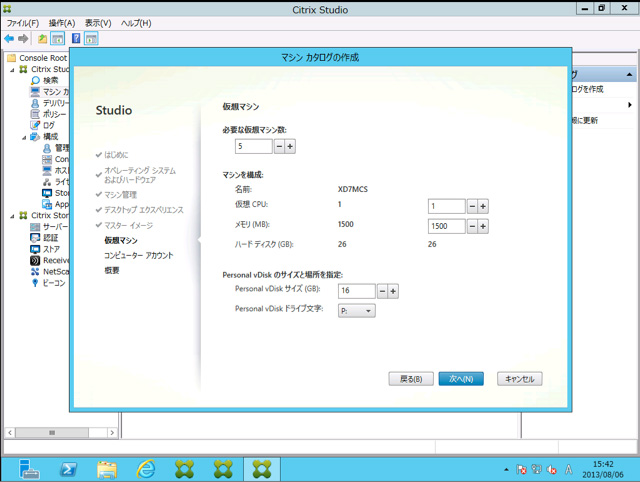Click the virtual CPU input field
640x482 pixels.
447,206
